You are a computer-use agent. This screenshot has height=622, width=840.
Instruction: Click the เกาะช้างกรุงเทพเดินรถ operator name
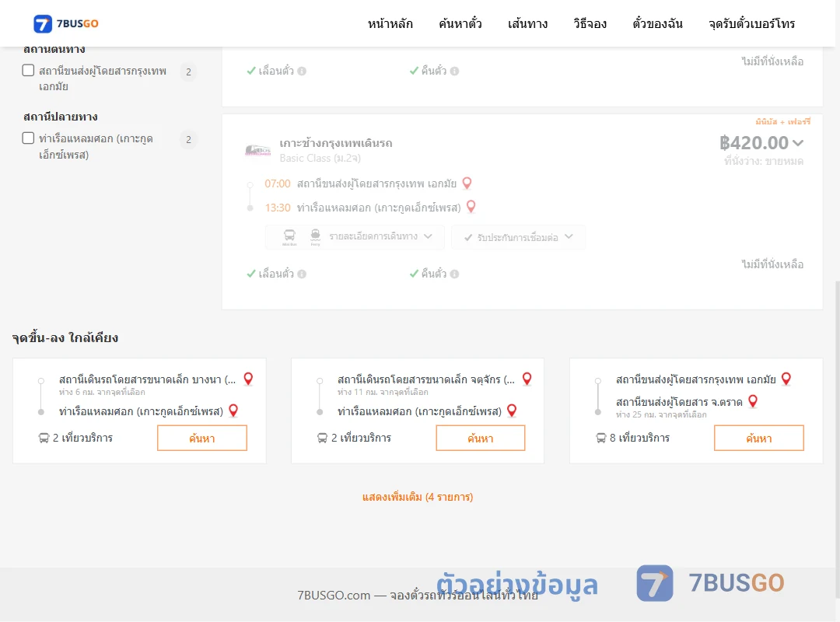[x=336, y=143]
